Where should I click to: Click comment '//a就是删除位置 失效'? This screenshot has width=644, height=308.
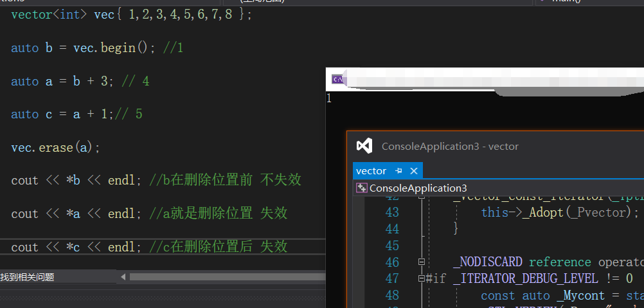coord(218,213)
